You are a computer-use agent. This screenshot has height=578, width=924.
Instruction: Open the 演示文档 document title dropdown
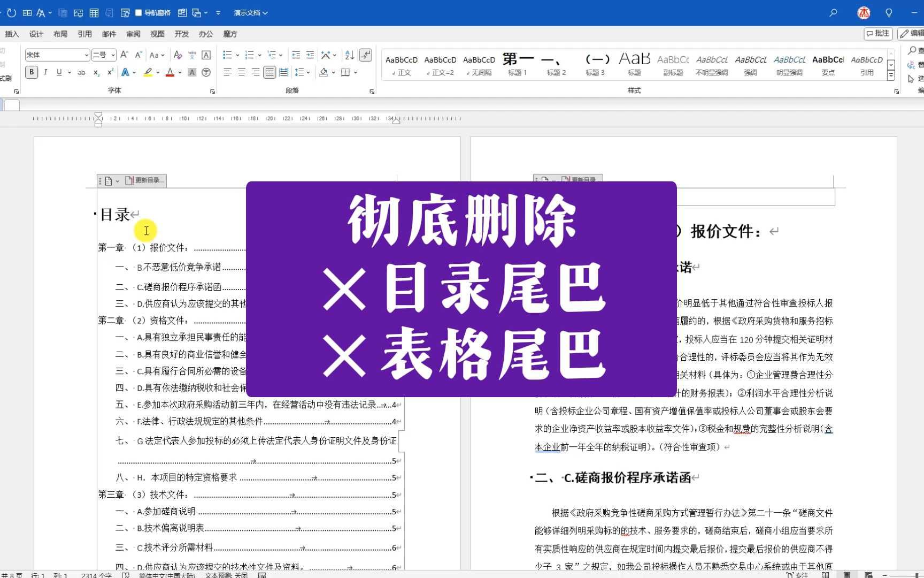click(250, 12)
